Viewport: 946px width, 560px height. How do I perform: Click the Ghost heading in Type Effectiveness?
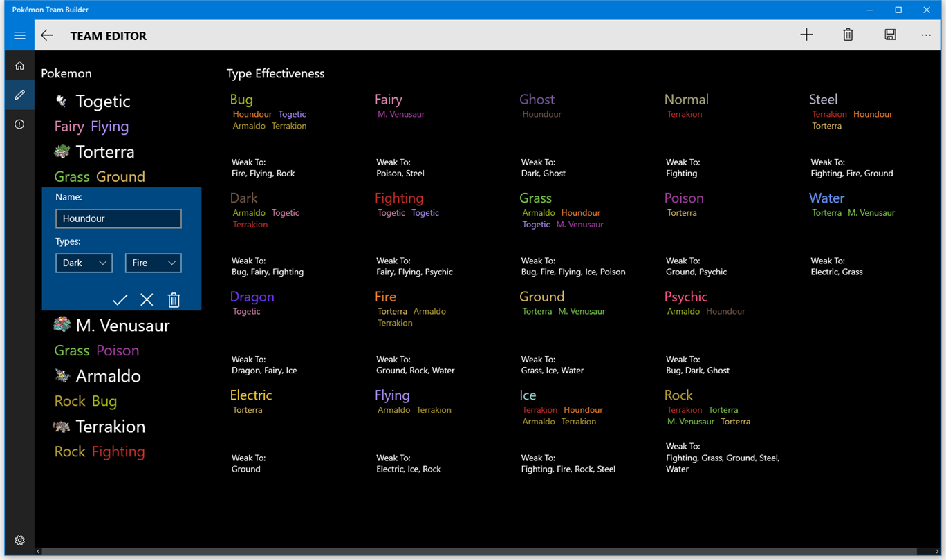tap(537, 100)
